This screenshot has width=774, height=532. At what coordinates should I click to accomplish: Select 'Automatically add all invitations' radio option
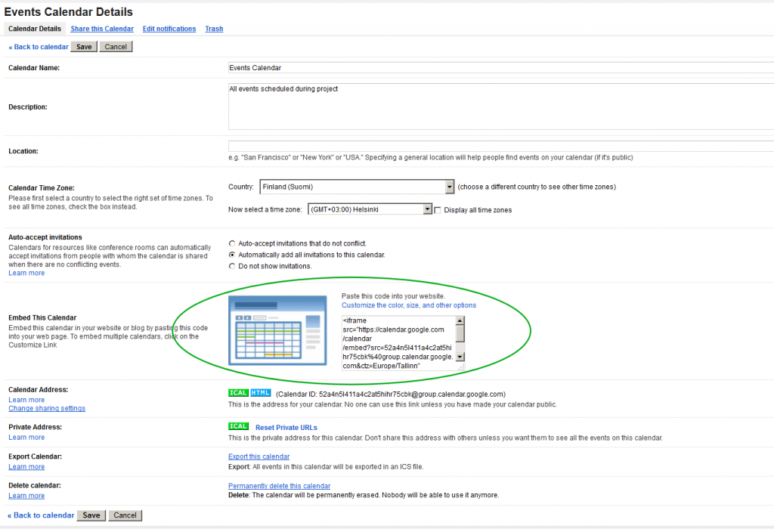pos(232,255)
